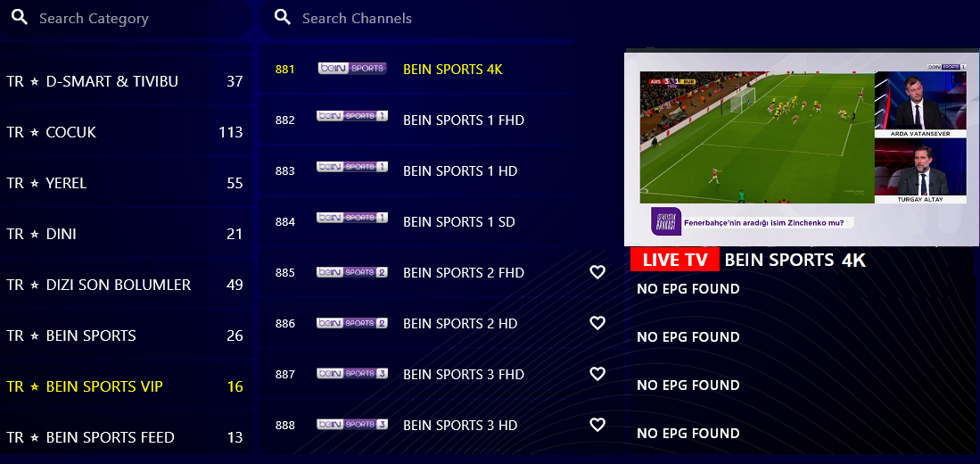980x464 pixels.
Task: Focus the Search Channels input field
Action: coord(416,18)
